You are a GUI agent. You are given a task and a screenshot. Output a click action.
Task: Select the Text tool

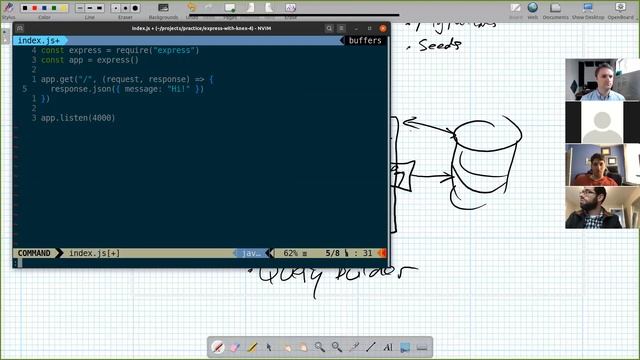point(388,347)
